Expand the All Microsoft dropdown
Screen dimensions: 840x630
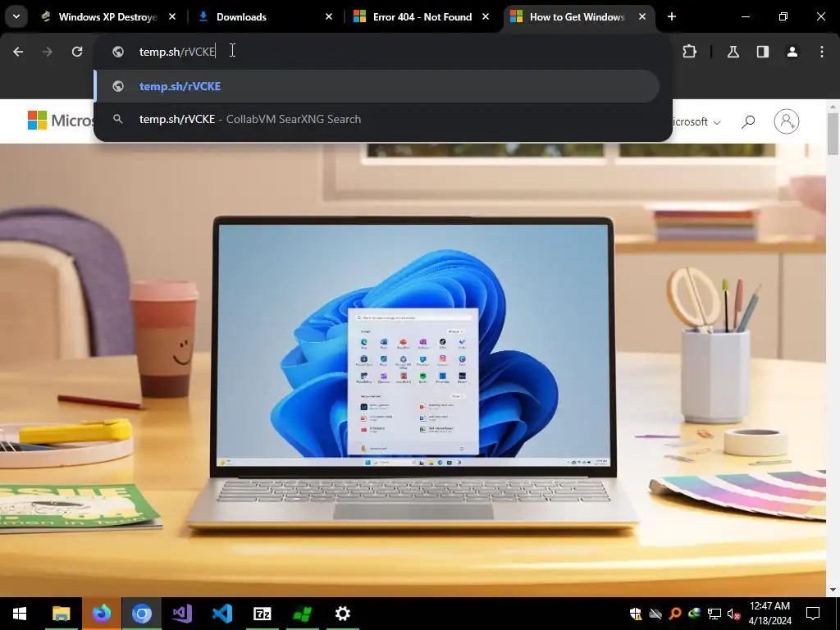[696, 122]
